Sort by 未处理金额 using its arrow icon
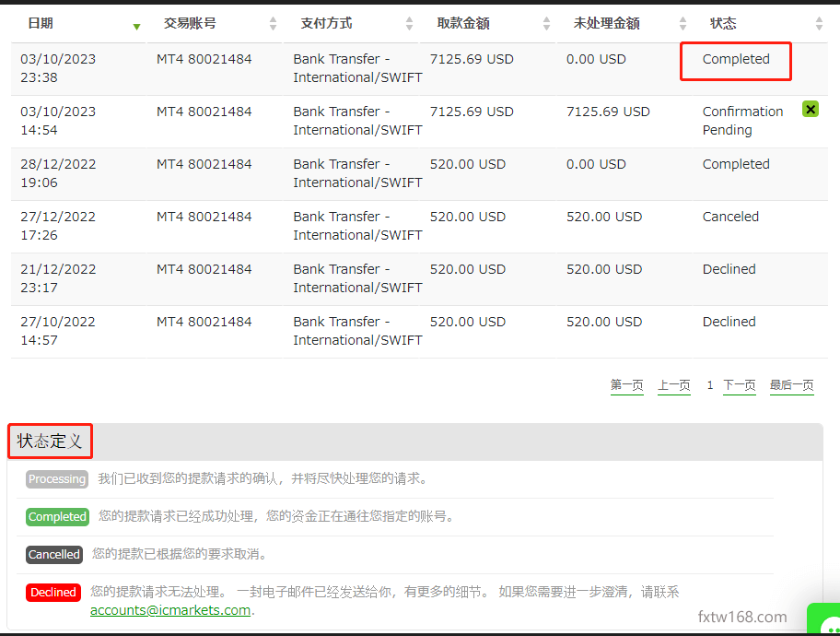The image size is (840, 636). pos(682,23)
